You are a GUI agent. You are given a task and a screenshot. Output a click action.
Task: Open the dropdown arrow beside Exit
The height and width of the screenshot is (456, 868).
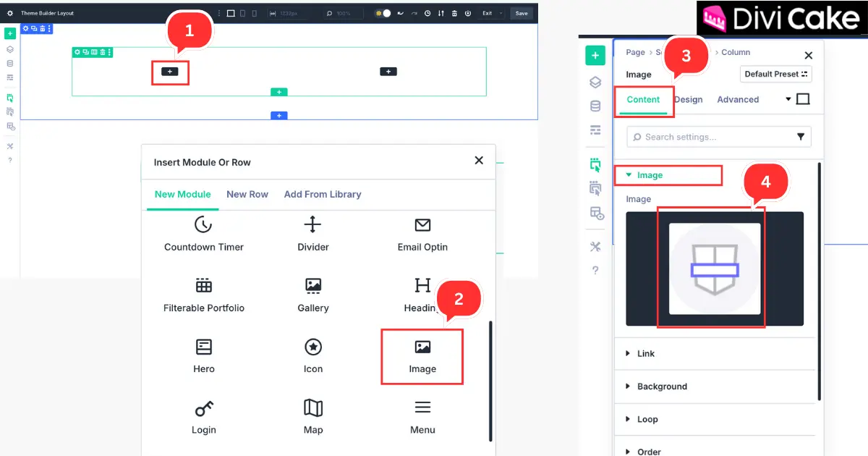(501, 13)
